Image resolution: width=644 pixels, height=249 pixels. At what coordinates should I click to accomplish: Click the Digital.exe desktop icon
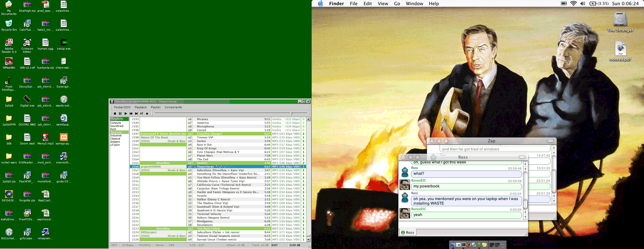[x=27, y=101]
